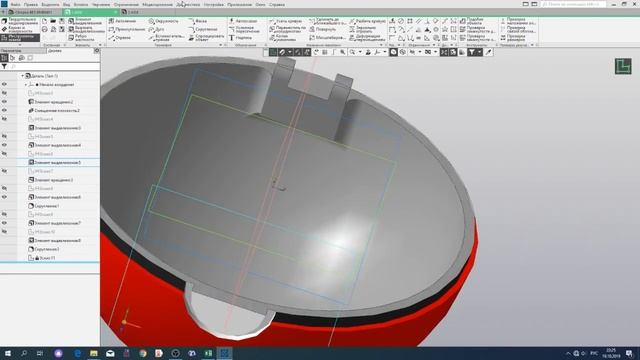Click the tree search input field
The image size is (640, 360).
pyautogui.click(x=53, y=66)
